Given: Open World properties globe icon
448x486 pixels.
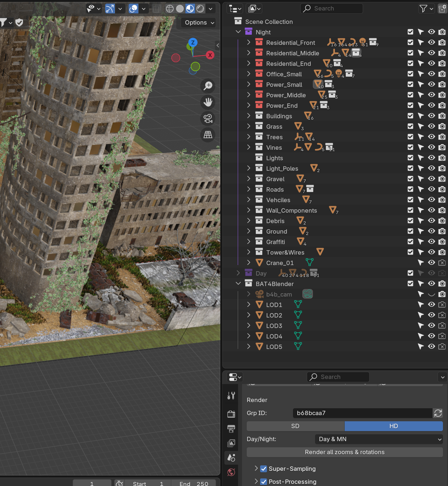Looking at the screenshot, I should click(231, 472).
